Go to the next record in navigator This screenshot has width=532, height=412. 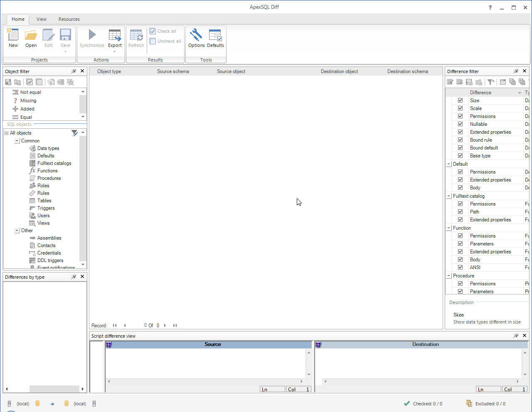(165, 325)
